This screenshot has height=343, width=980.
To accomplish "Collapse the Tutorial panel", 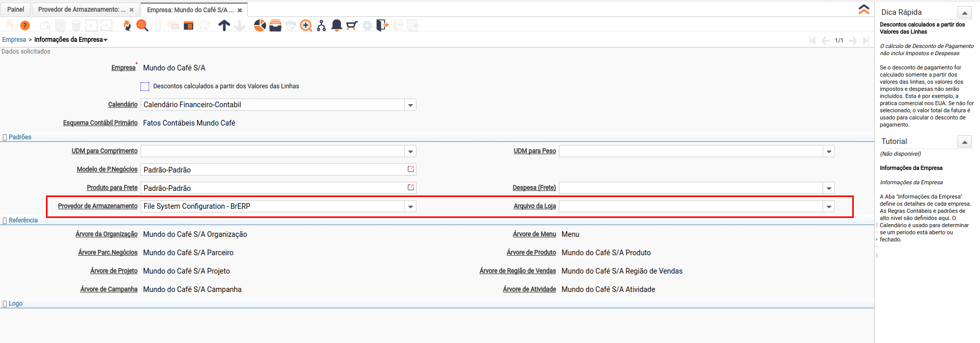I will click(964, 142).
